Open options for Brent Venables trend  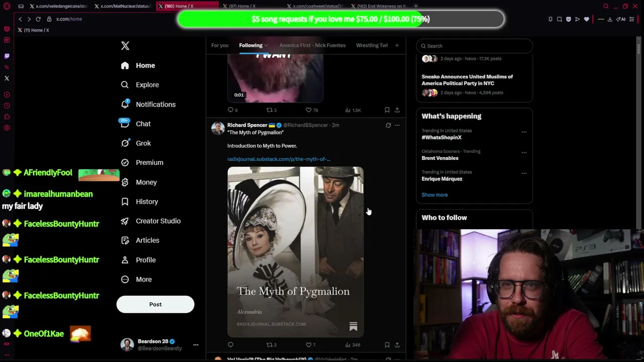(524, 153)
